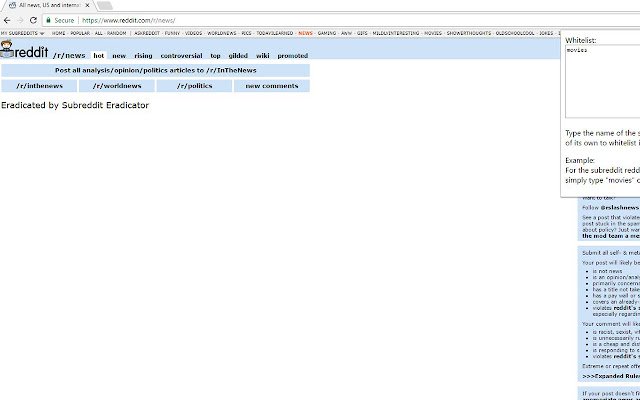Open the '>>>Expanded Rules' sidebar link
The width and height of the screenshot is (640, 400).
(611, 376)
